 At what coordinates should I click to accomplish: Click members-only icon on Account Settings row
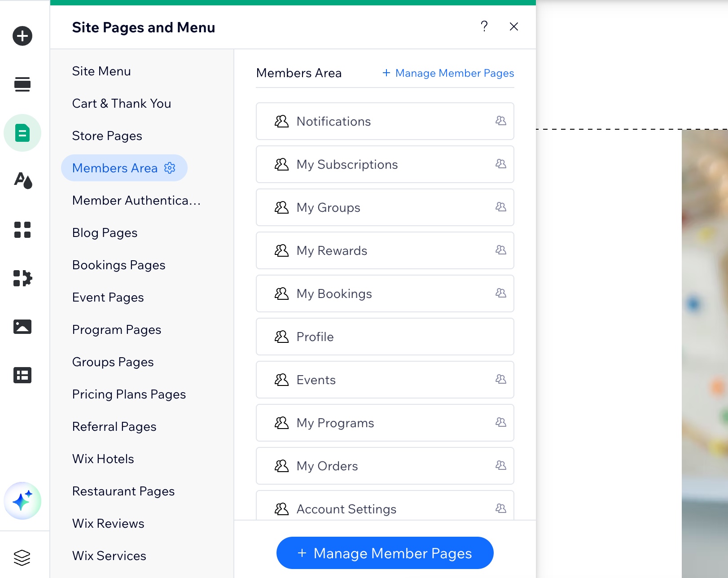pyautogui.click(x=501, y=508)
